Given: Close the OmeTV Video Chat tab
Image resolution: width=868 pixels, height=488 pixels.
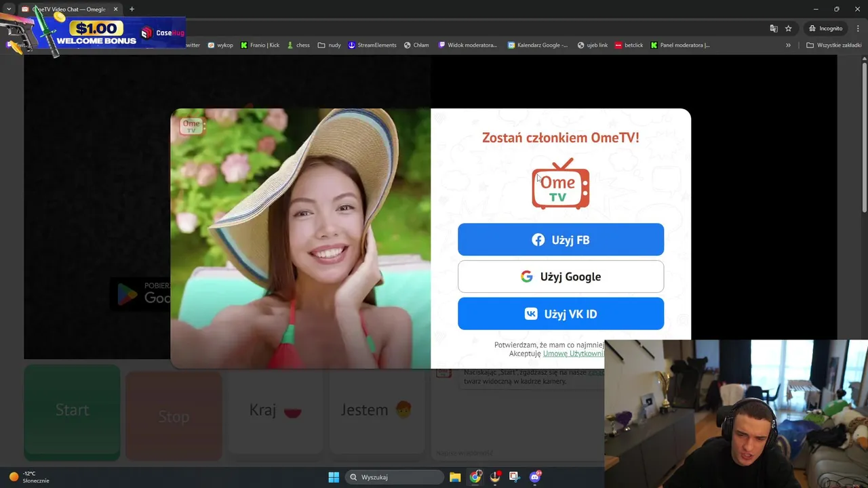Looking at the screenshot, I should point(115,9).
